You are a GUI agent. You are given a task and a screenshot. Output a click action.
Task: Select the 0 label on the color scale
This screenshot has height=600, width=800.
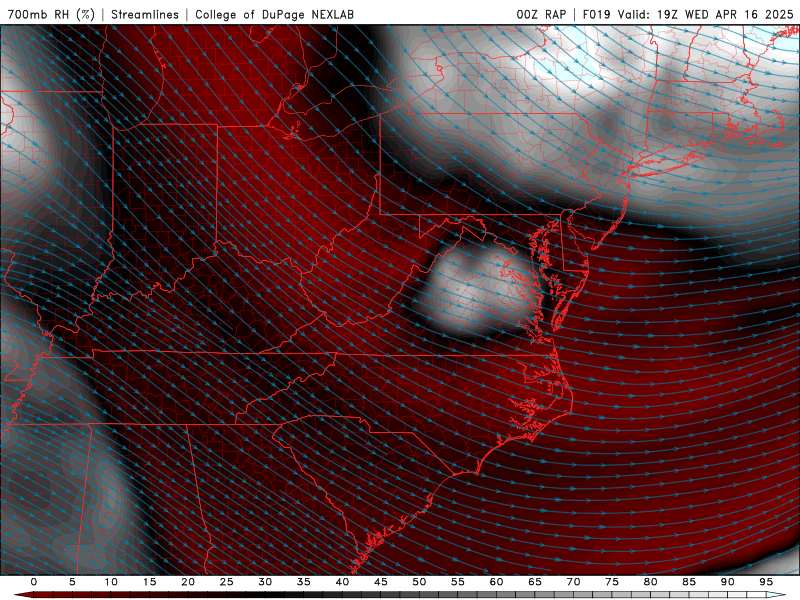pyautogui.click(x=34, y=582)
